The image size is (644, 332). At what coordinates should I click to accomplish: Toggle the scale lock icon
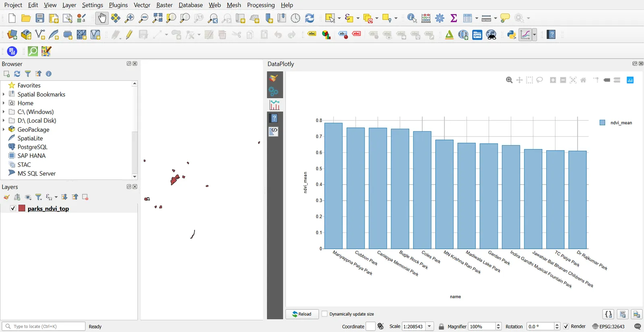pos(442,326)
